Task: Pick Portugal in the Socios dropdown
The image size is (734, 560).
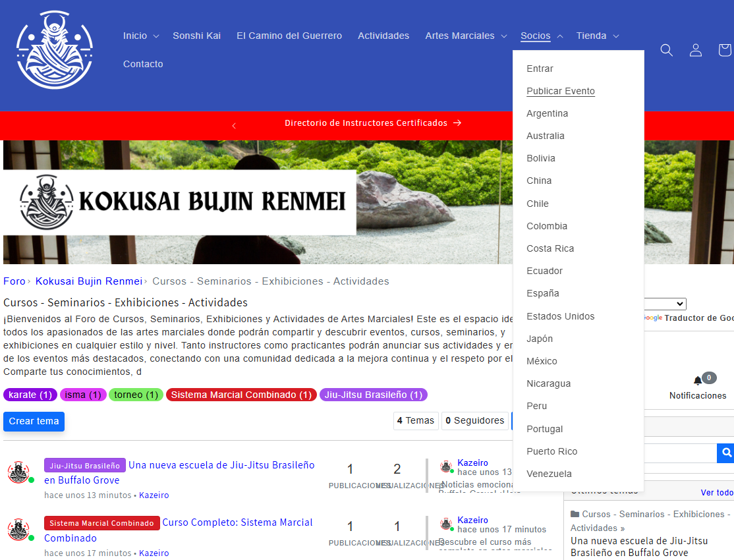Action: point(544,429)
